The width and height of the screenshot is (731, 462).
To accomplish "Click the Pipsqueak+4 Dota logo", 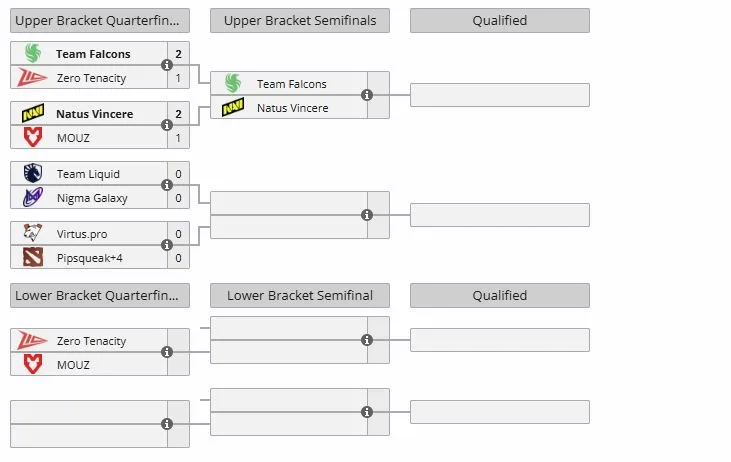I will [x=33, y=257].
